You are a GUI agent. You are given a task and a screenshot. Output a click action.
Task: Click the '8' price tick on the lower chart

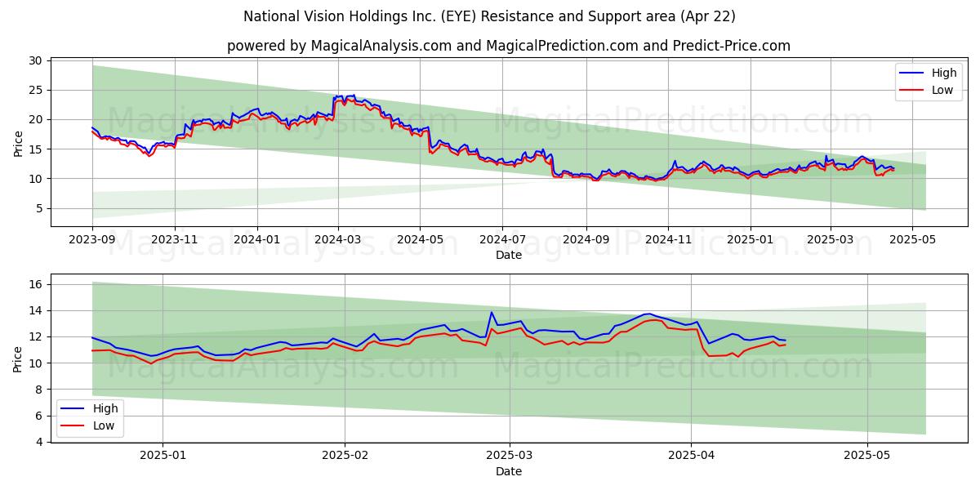pyautogui.click(x=39, y=390)
